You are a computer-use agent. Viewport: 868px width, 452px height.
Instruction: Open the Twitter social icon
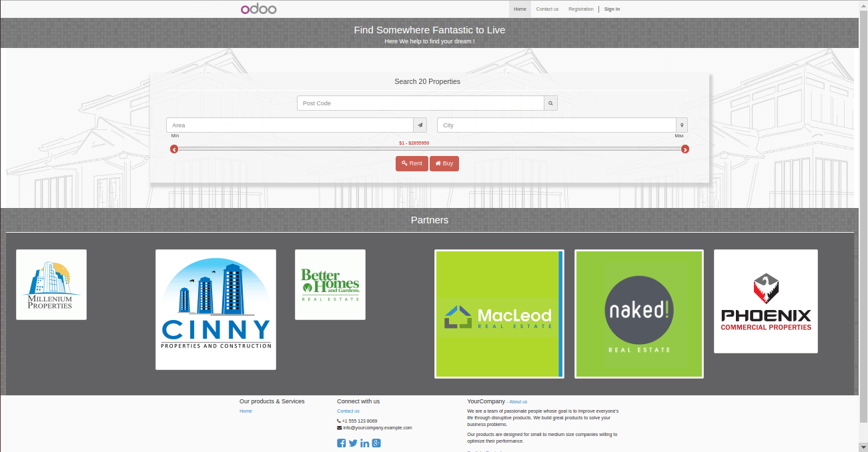tap(353, 443)
